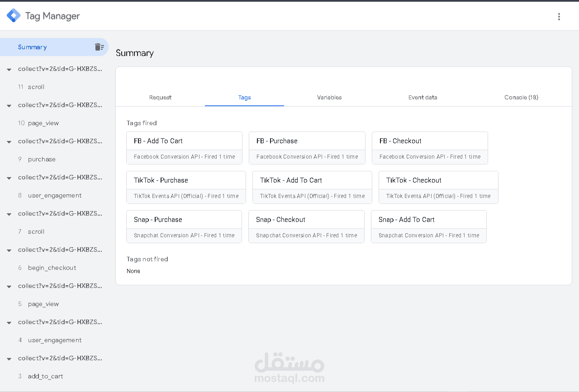Select event 4 user_engagement
579x392 pixels.
[x=54, y=340]
